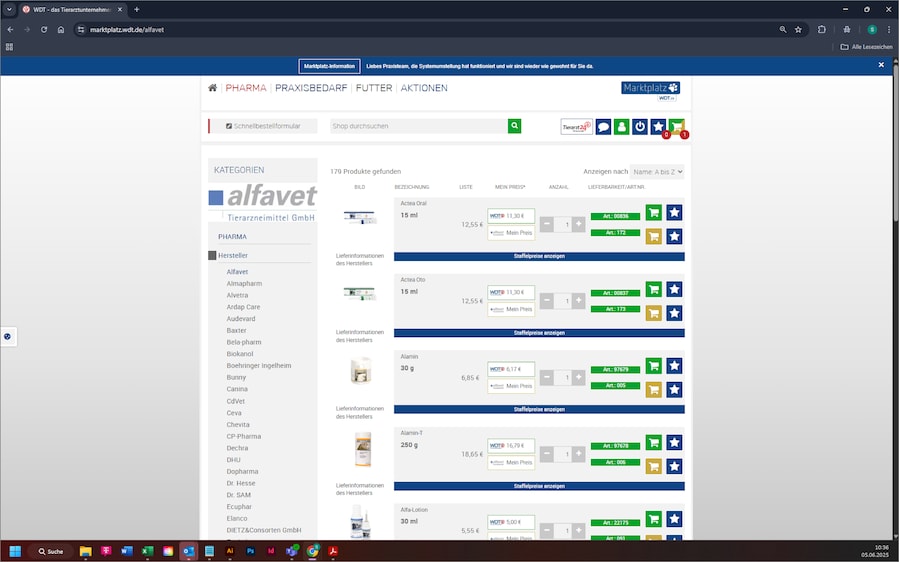This screenshot has width=899, height=562.
Task: Open Outlook from the taskbar
Action: (x=189, y=551)
